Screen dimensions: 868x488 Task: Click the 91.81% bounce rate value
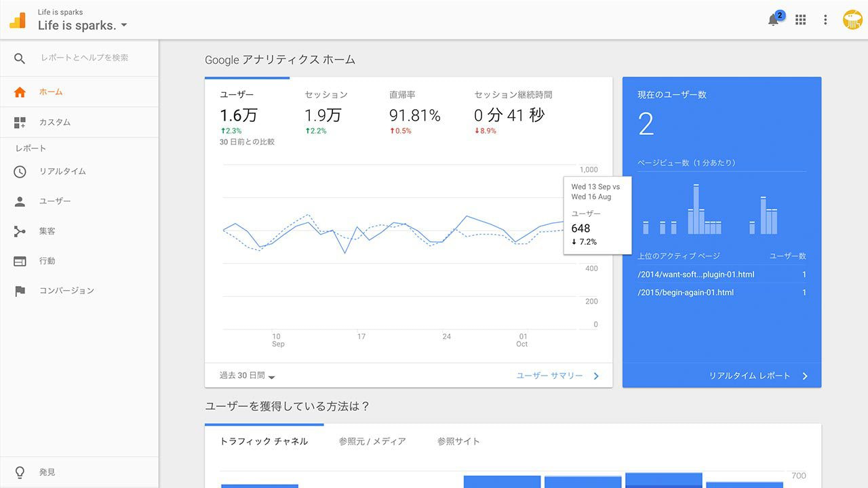click(415, 116)
